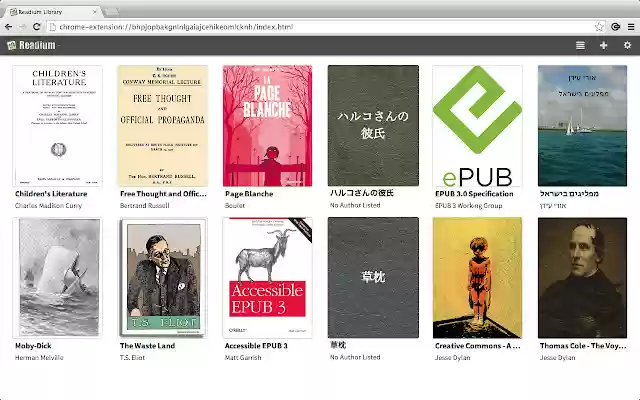640x400 pixels.
Task: Close the Readium Library browser tab
Action: tap(95, 12)
